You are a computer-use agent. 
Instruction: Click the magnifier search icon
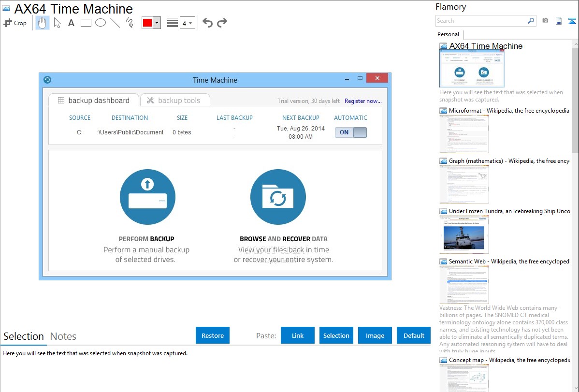point(531,21)
